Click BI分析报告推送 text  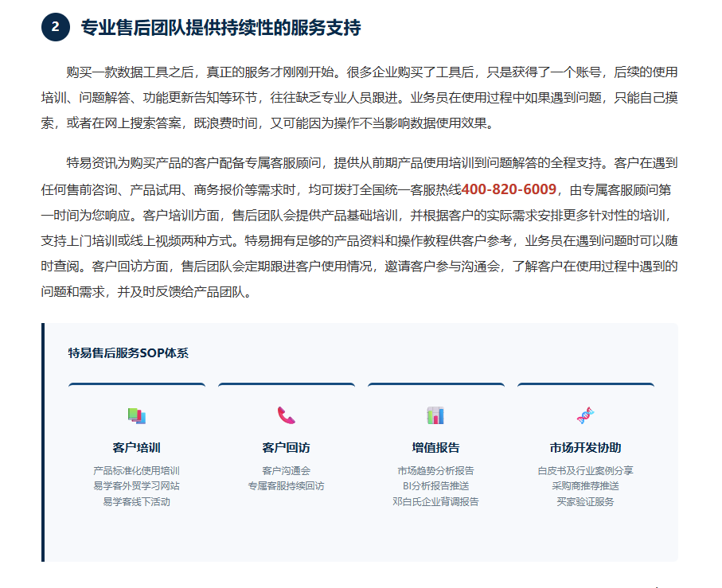[435, 486]
